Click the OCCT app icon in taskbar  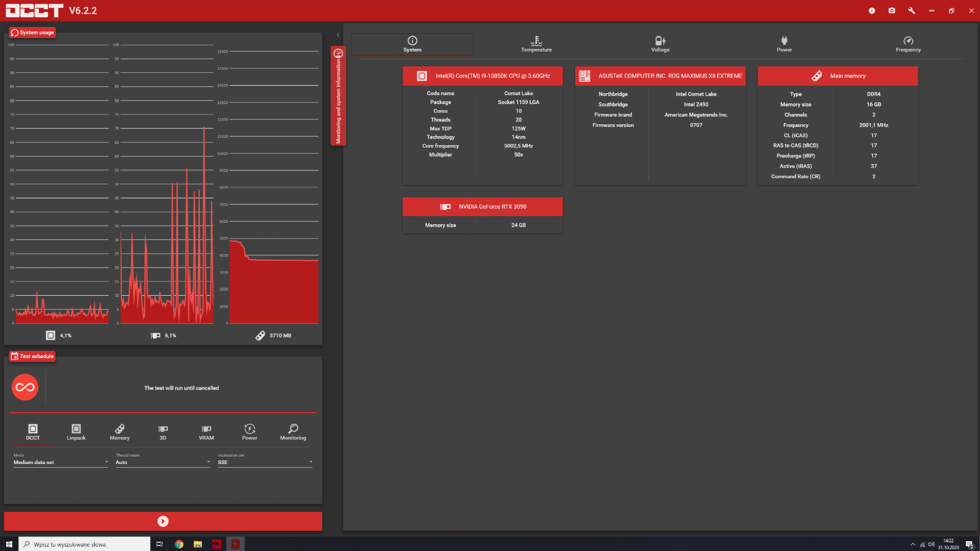coord(235,544)
